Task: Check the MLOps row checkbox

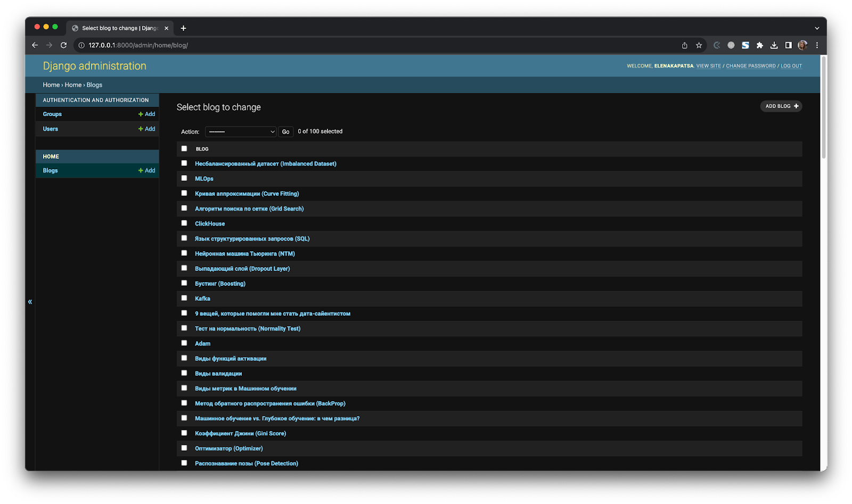Action: pos(184,178)
